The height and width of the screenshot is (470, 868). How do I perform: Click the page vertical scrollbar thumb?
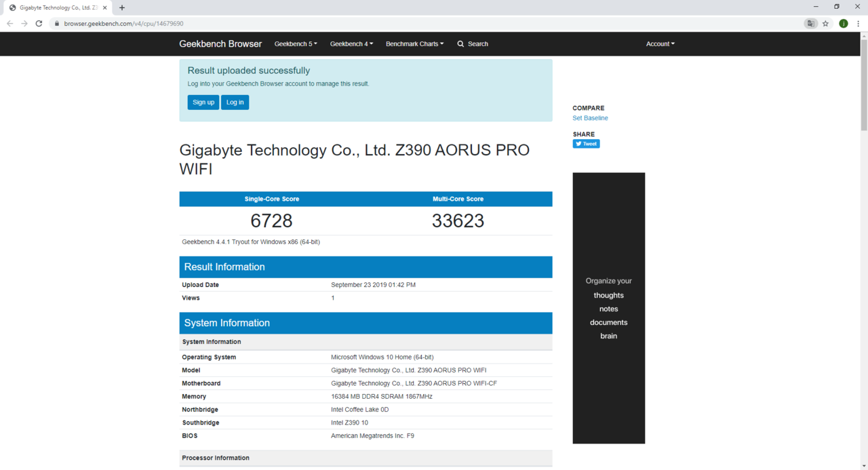pos(864,85)
